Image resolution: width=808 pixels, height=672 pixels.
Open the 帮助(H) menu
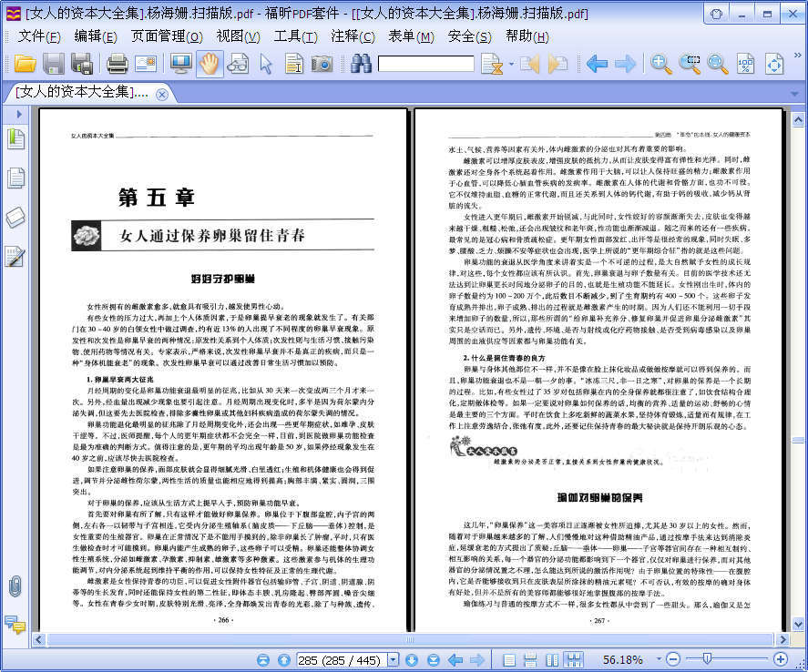pyautogui.click(x=527, y=36)
